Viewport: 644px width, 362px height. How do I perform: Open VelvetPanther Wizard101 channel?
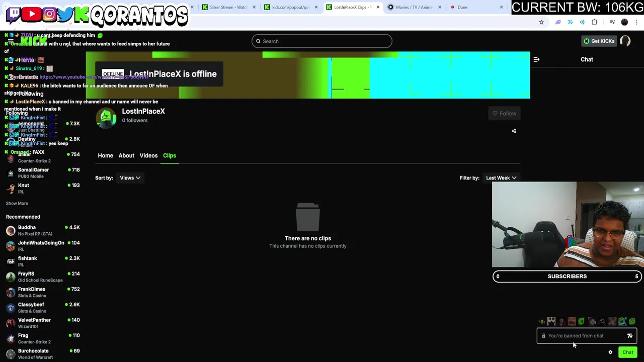(x=43, y=323)
